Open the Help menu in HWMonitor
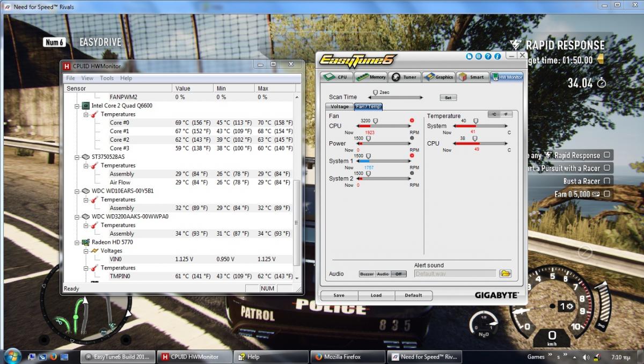This screenshot has width=644, height=364. pos(126,78)
